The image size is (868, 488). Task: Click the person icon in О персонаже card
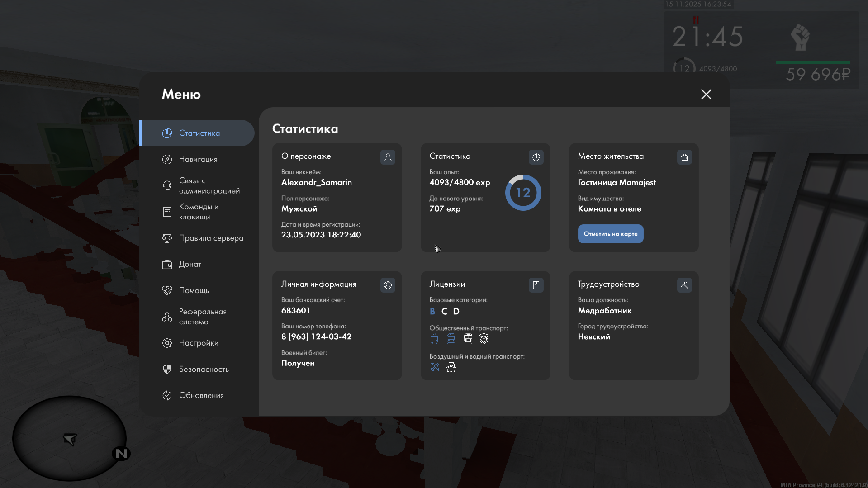tap(388, 157)
